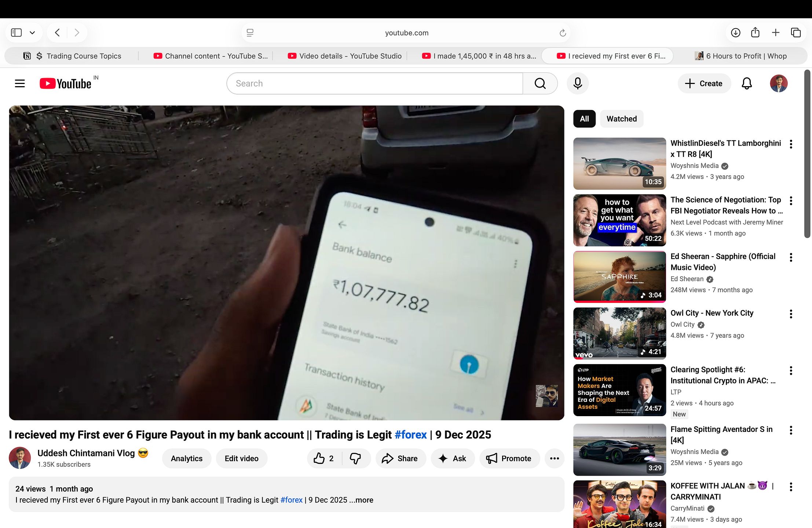Click the YouTube search input field

click(x=374, y=84)
